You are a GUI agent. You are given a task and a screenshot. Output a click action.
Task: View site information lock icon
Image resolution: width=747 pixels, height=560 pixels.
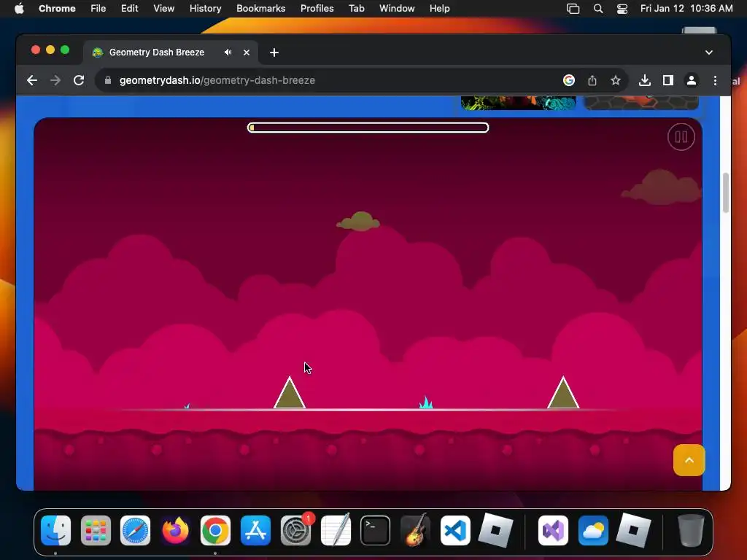pos(108,80)
